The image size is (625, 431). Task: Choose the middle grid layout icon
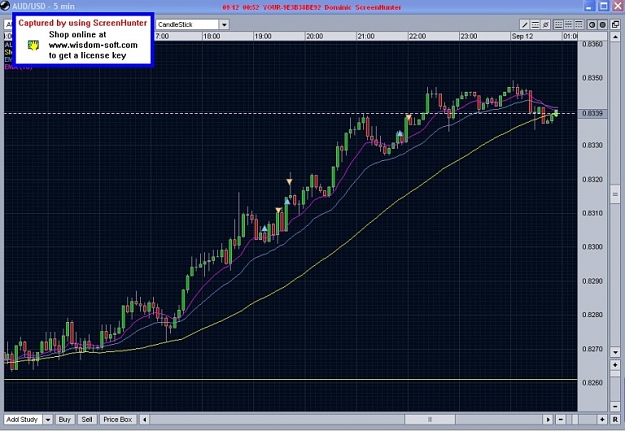coord(568,25)
